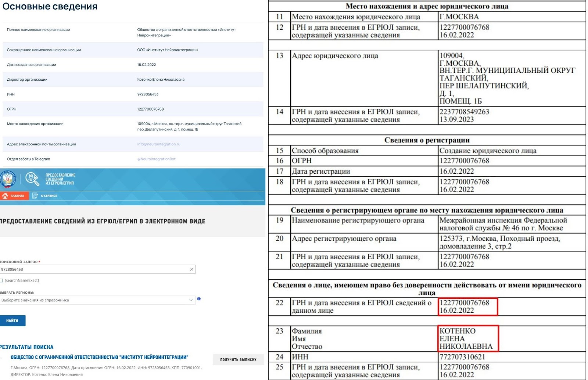The image size is (588, 380).
Task: Click the 'РЕЗУЛЬТАТЫ ПОИСКА' heading
Action: pyautogui.click(x=26, y=347)
